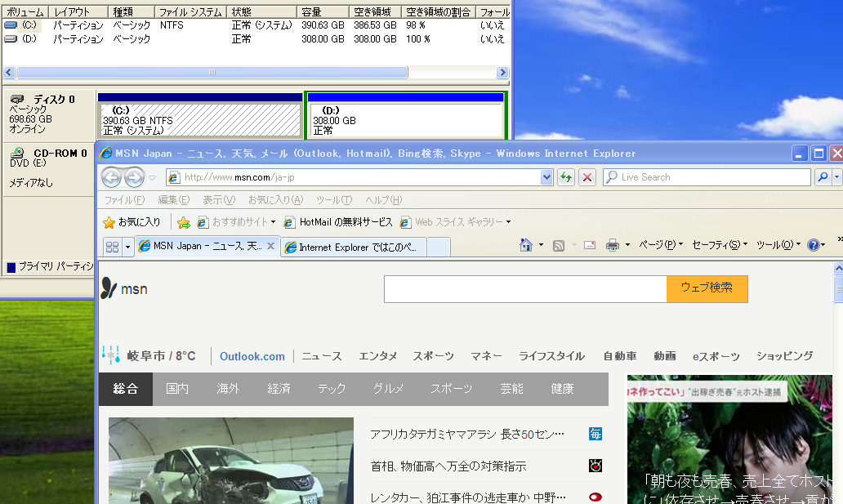Close the MSN Japan tab
Image resolution: width=843 pixels, height=504 pixels.
click(x=271, y=246)
